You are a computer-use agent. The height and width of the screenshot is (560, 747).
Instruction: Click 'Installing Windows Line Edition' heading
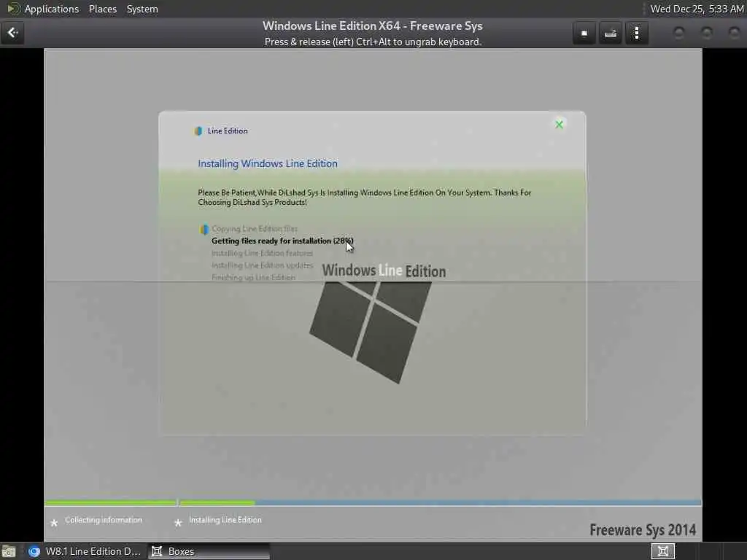[x=268, y=163]
